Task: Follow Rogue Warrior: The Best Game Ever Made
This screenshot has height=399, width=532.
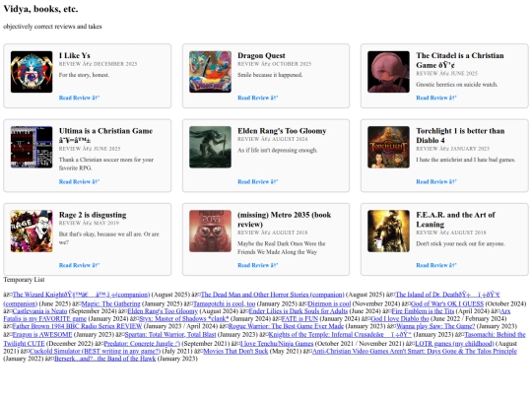Action: click(286, 326)
